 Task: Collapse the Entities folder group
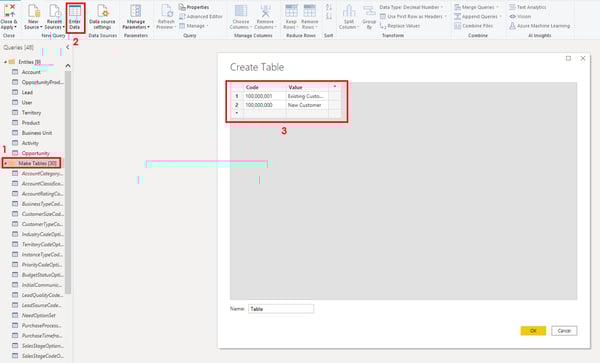[5, 62]
